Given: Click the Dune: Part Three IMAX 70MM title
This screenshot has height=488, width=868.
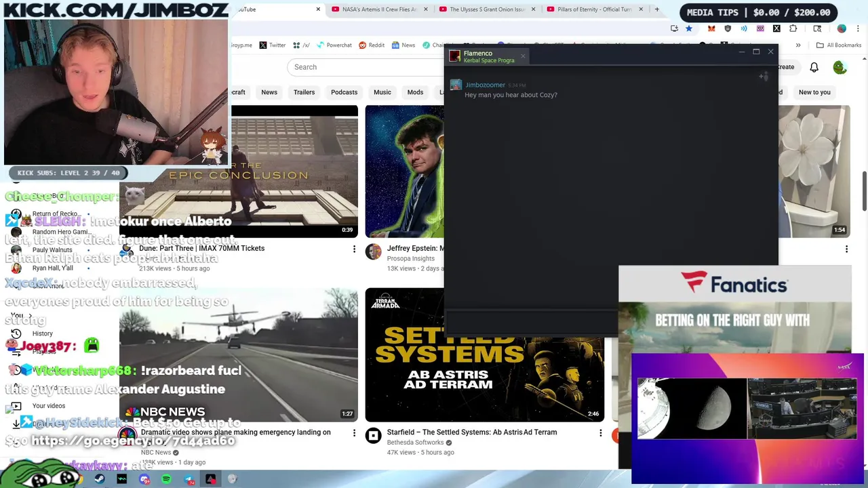Looking at the screenshot, I should (x=201, y=248).
